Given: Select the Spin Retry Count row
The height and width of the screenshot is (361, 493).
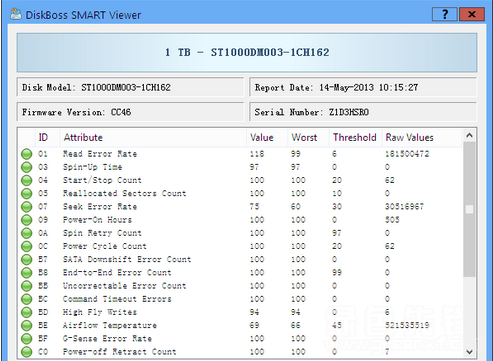Looking at the screenshot, I should coord(241,233).
